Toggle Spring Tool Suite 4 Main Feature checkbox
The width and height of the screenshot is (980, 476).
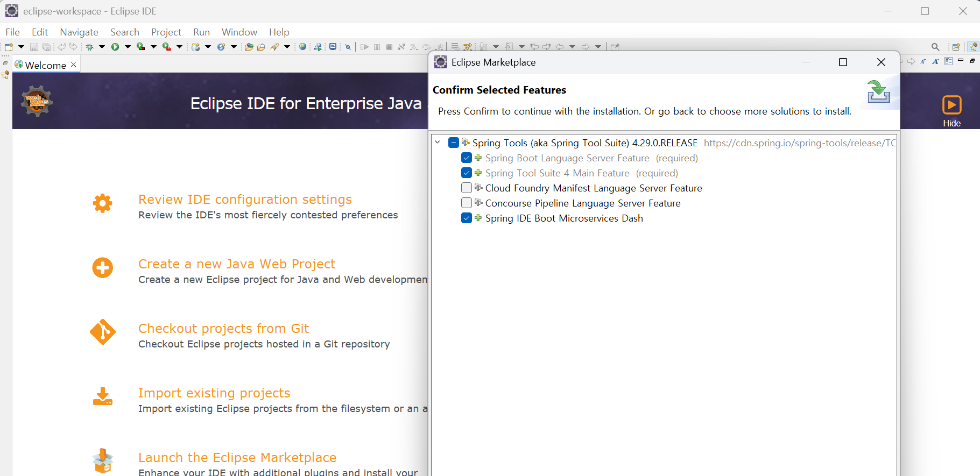467,173
